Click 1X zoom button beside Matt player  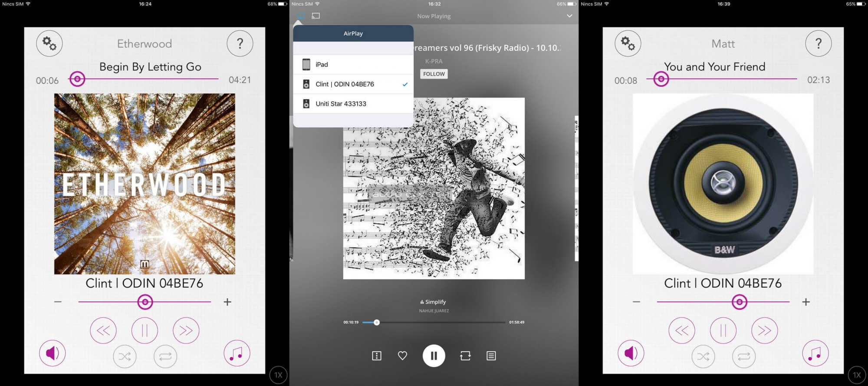[857, 375]
